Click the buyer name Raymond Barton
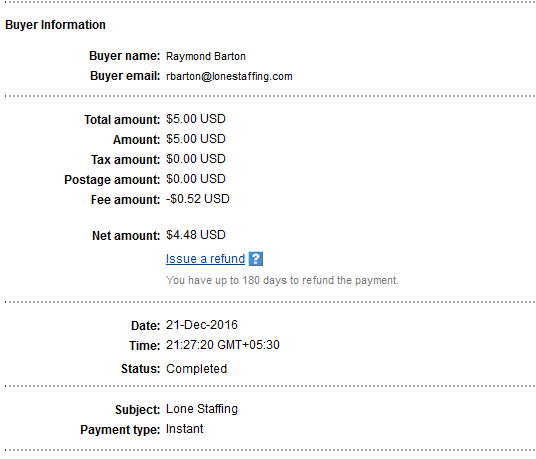 tap(206, 56)
